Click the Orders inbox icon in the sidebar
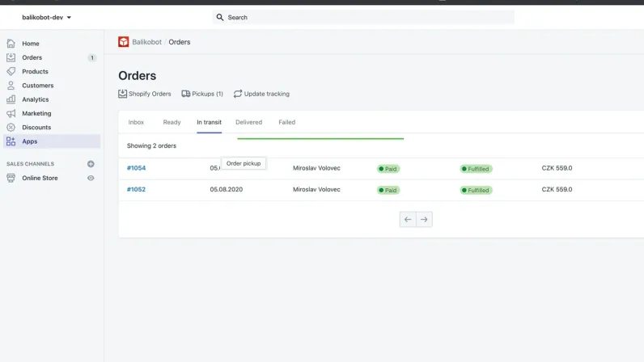This screenshot has width=644, height=362. 11,57
